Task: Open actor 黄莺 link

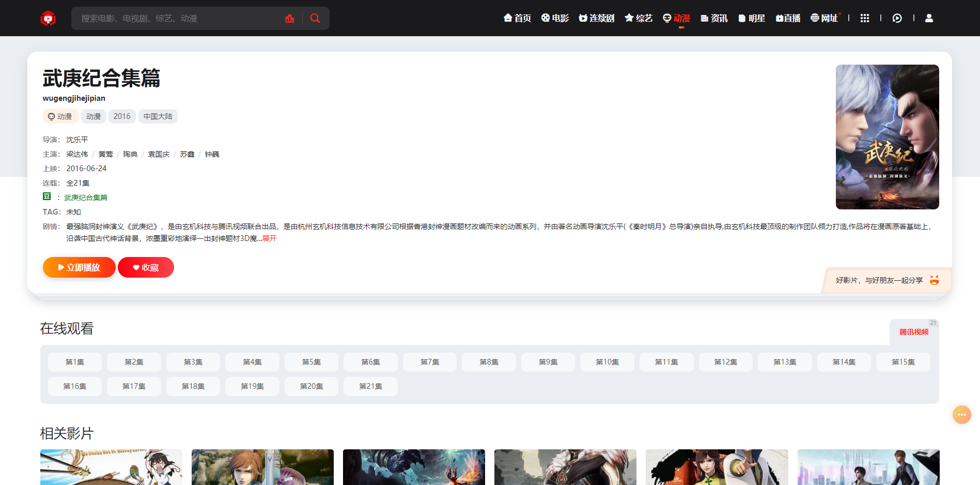Action: point(105,154)
